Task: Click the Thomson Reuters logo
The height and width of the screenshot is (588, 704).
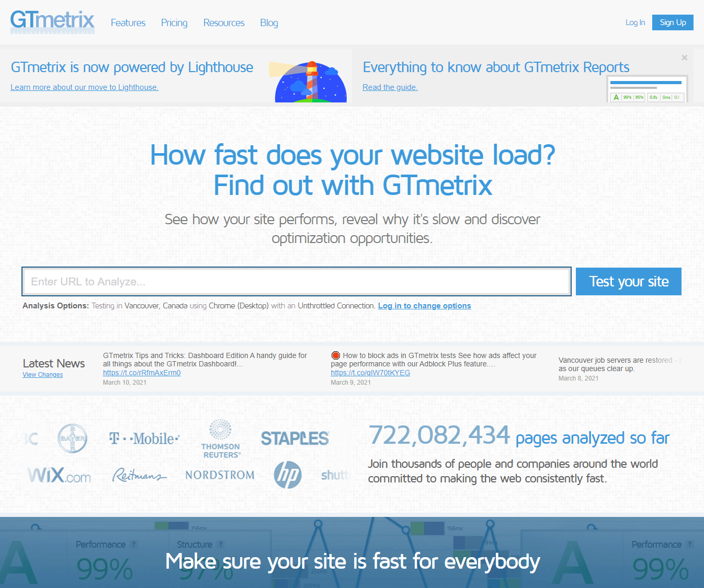Action: coord(221,439)
